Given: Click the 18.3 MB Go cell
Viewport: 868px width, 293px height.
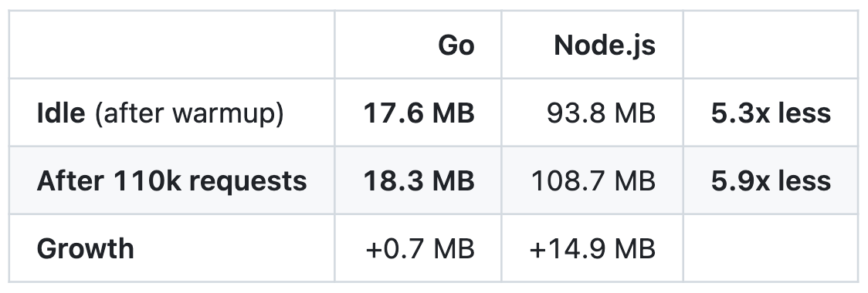Looking at the screenshot, I should click(x=419, y=180).
